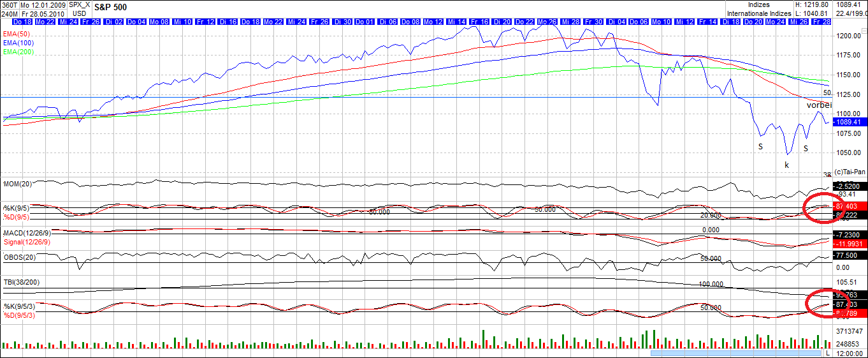The image size is (868, 358).
Task: Select the EMA(50) indicator label
Action: pyautogui.click(x=17, y=33)
